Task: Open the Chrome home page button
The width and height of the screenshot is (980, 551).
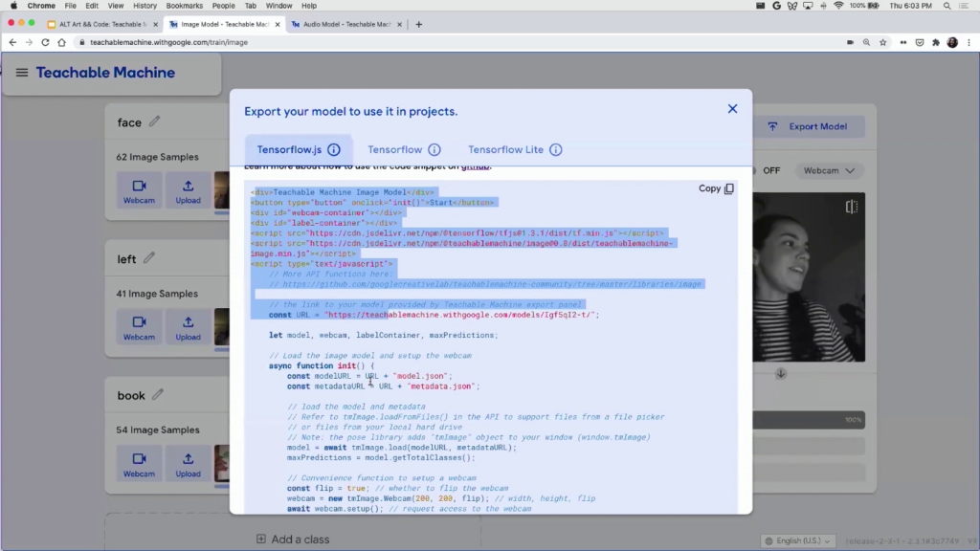Action: [61, 42]
